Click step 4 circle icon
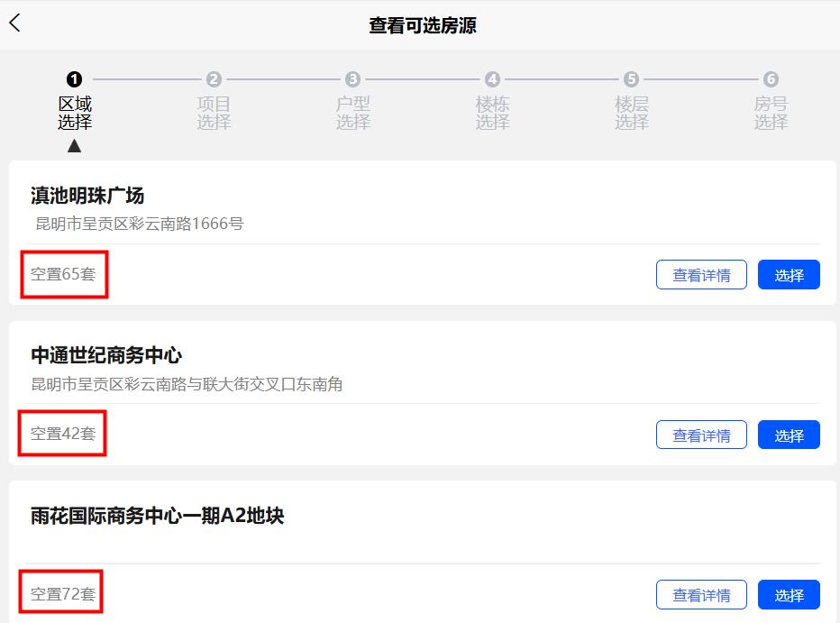Image resolution: width=840 pixels, height=623 pixels. click(x=492, y=79)
